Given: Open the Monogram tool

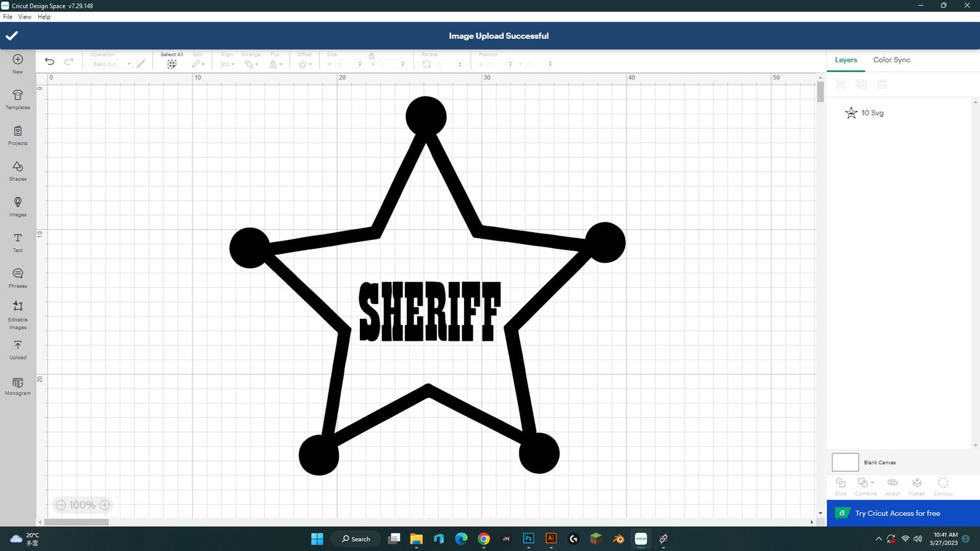Looking at the screenshot, I should click(18, 386).
